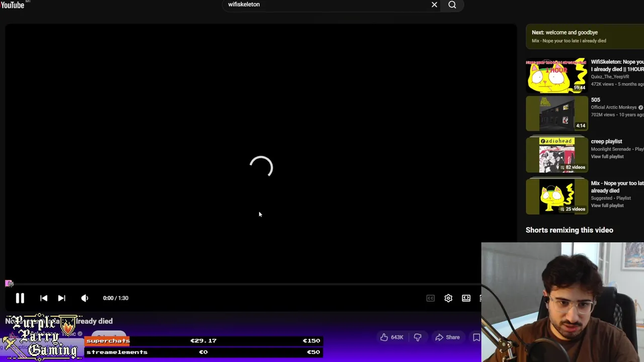Dislike the video
644x362 pixels.
tap(418, 337)
